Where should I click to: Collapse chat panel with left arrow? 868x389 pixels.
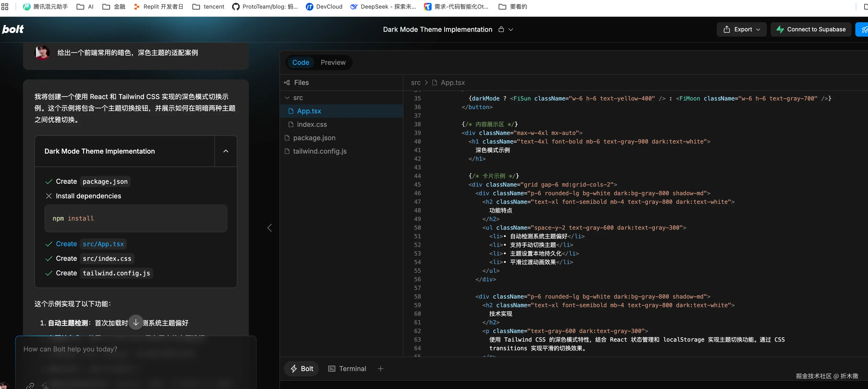[270, 228]
